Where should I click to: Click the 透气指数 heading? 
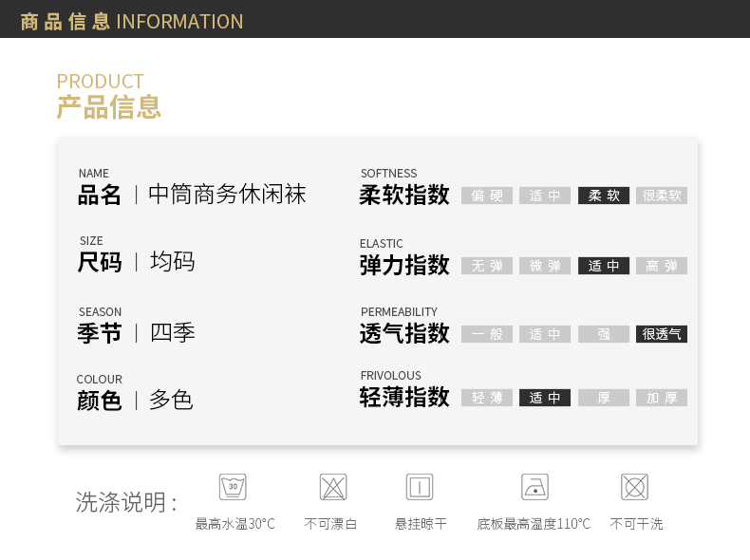[404, 333]
